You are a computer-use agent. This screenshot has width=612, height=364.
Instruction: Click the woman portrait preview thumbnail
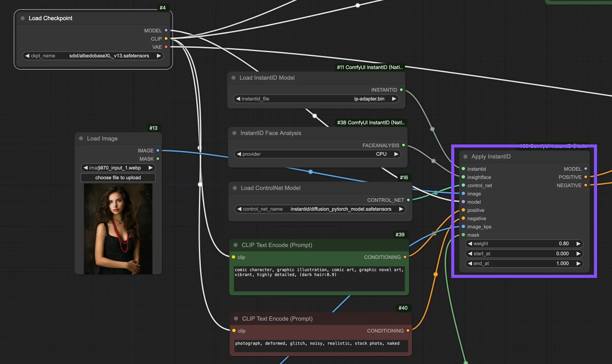click(118, 229)
